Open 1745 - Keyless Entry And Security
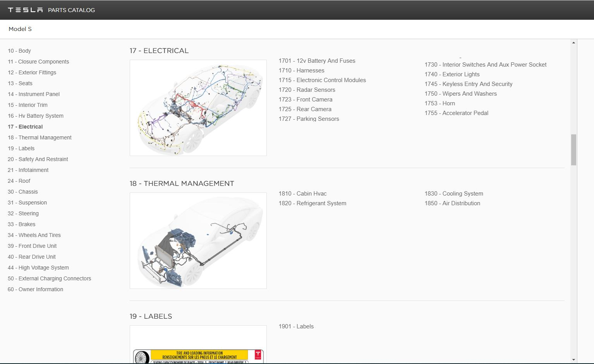Viewport: 594px width, 364px height. (469, 84)
